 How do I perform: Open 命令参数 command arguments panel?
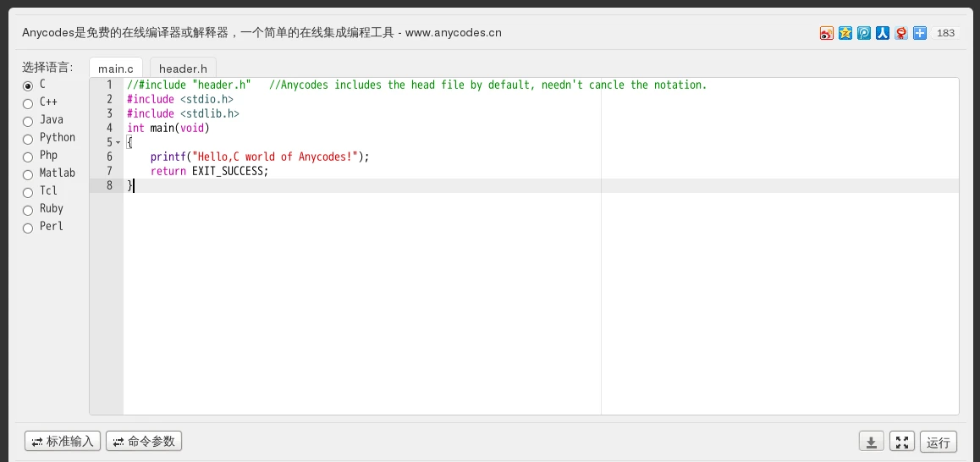(144, 442)
